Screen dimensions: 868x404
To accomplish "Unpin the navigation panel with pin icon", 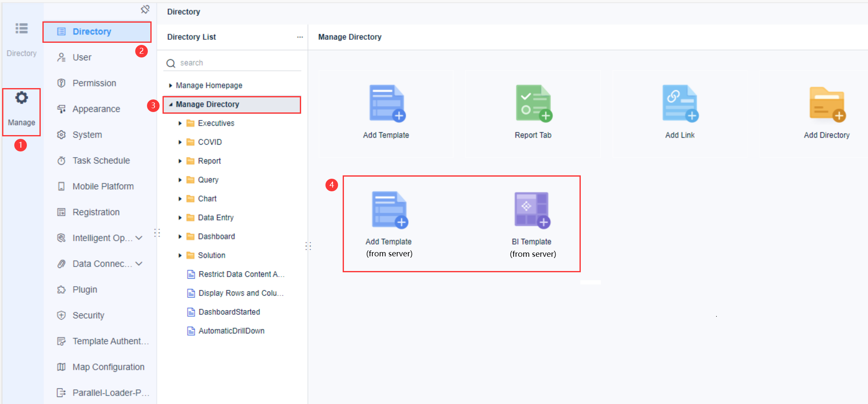I will click(145, 9).
